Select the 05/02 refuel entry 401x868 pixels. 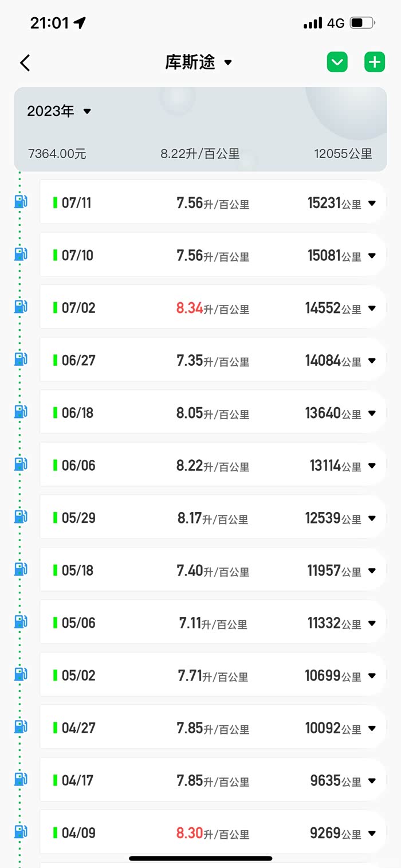point(212,675)
